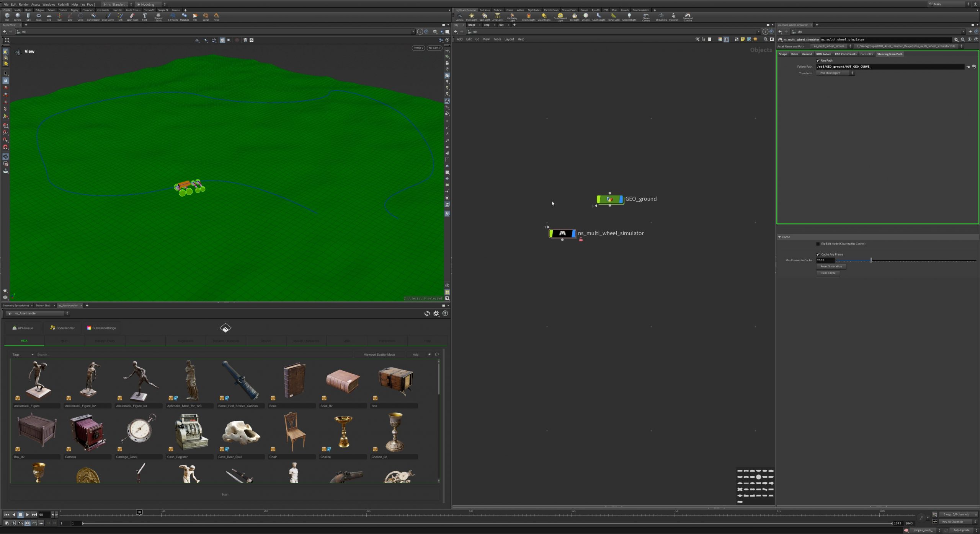
Task: Select the Torus shelf tool
Action: click(38, 16)
